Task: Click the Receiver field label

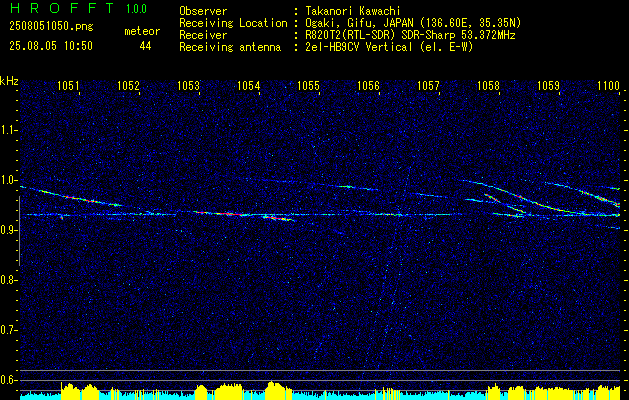Action: tap(203, 35)
